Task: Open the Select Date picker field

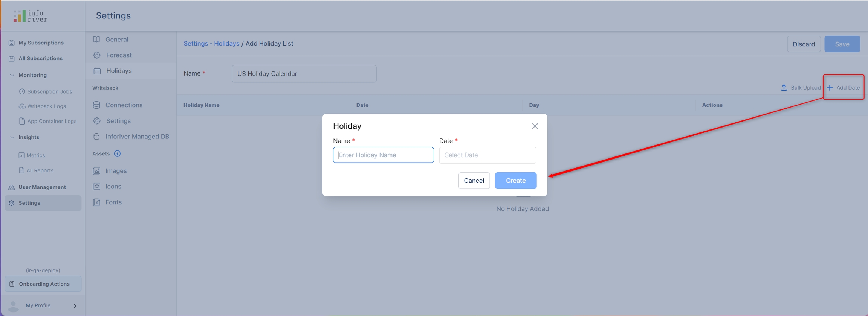Action: tap(487, 155)
